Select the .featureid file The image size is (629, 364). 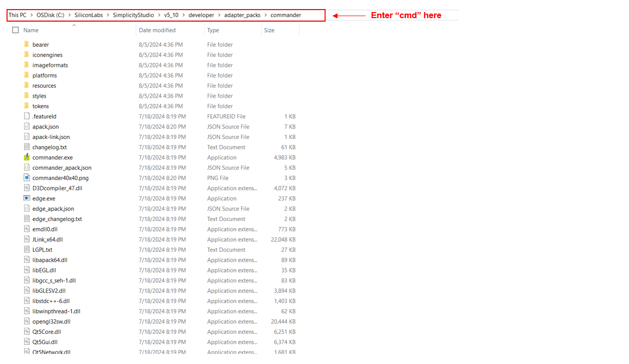45,116
